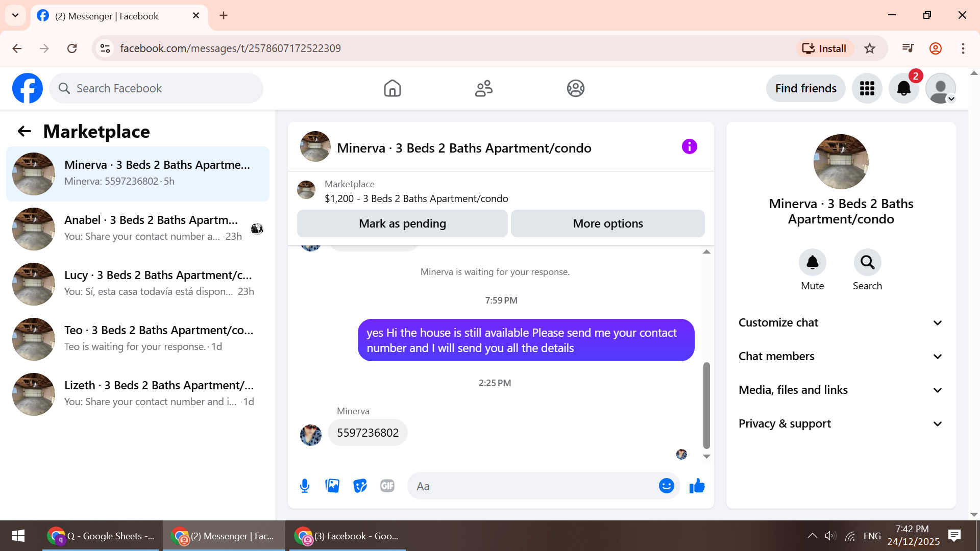
Task: Open the GIF picker
Action: (387, 486)
